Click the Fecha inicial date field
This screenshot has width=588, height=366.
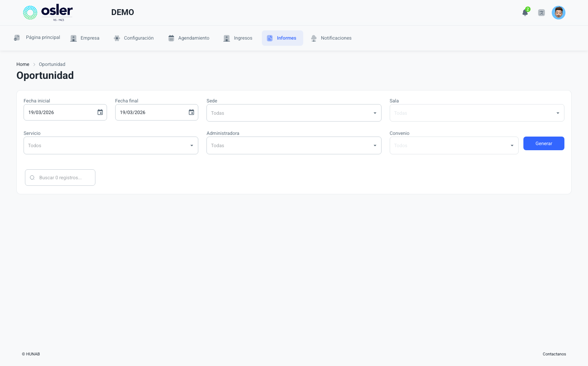[x=65, y=112]
